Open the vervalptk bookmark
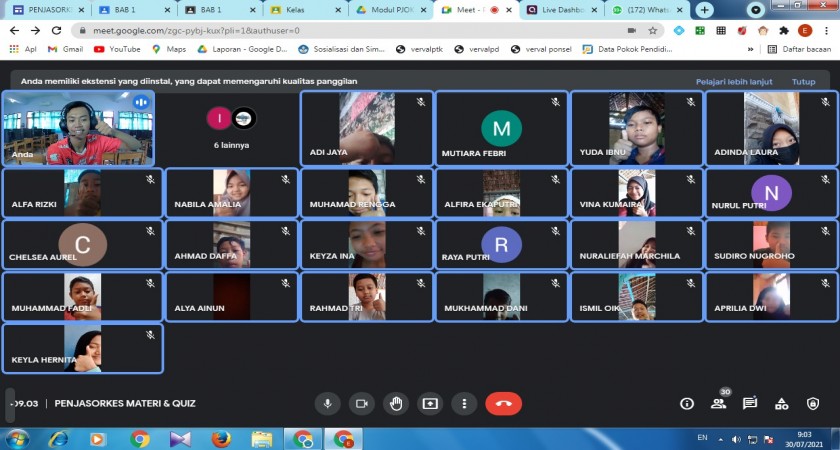 click(419, 49)
